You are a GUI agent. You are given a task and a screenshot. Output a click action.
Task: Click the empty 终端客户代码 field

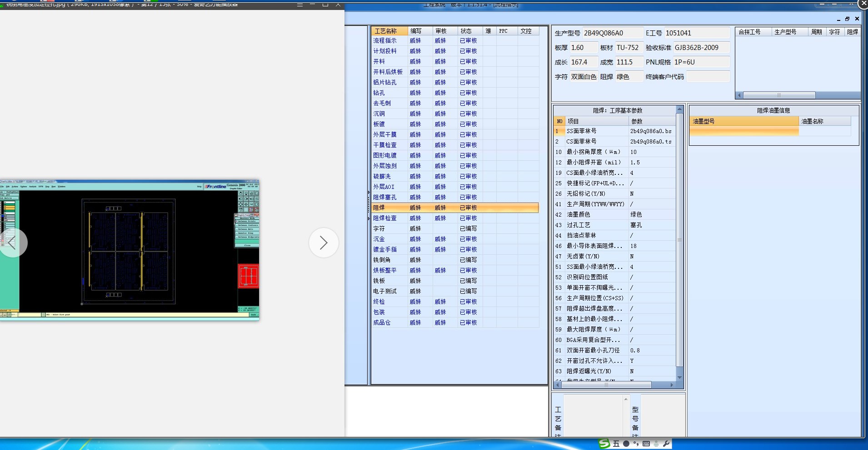coord(708,77)
